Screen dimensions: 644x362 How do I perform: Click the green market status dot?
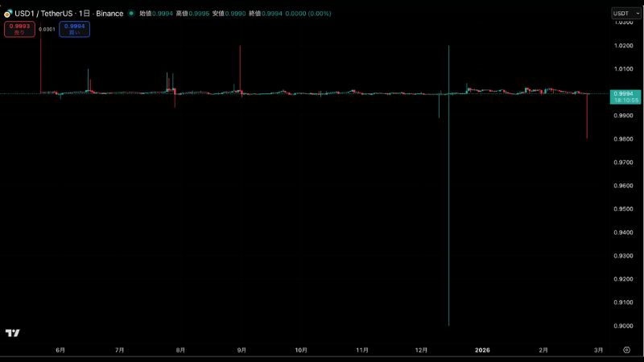[x=131, y=14]
